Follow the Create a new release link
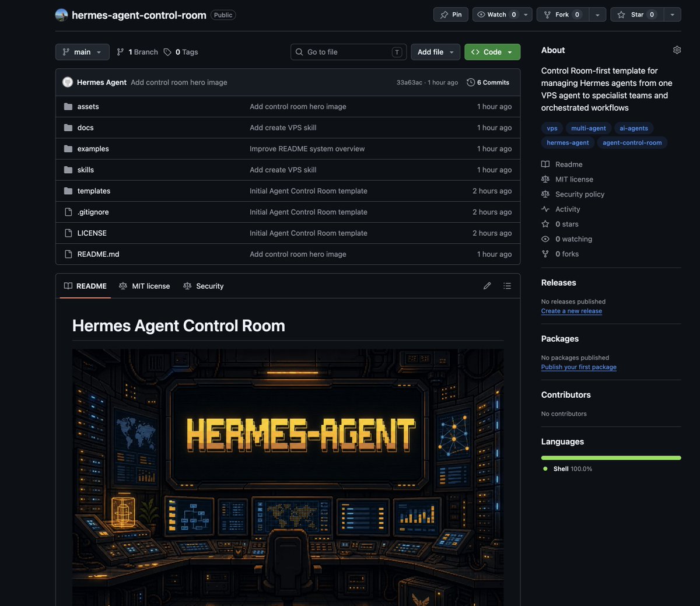Screen dimensions: 700x606 click(572, 311)
